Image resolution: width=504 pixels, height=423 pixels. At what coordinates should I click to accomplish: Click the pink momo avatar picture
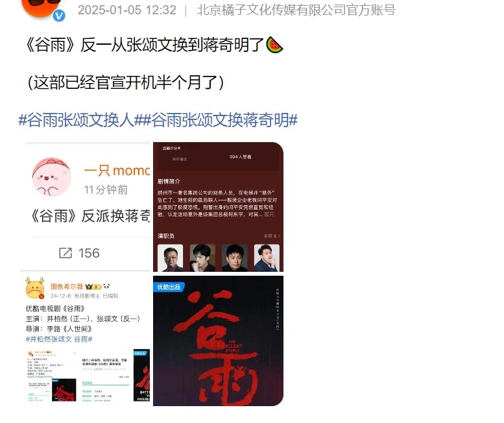tap(51, 176)
